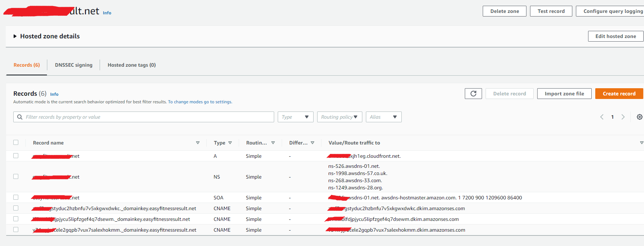Select all records header checkbox

(16, 142)
